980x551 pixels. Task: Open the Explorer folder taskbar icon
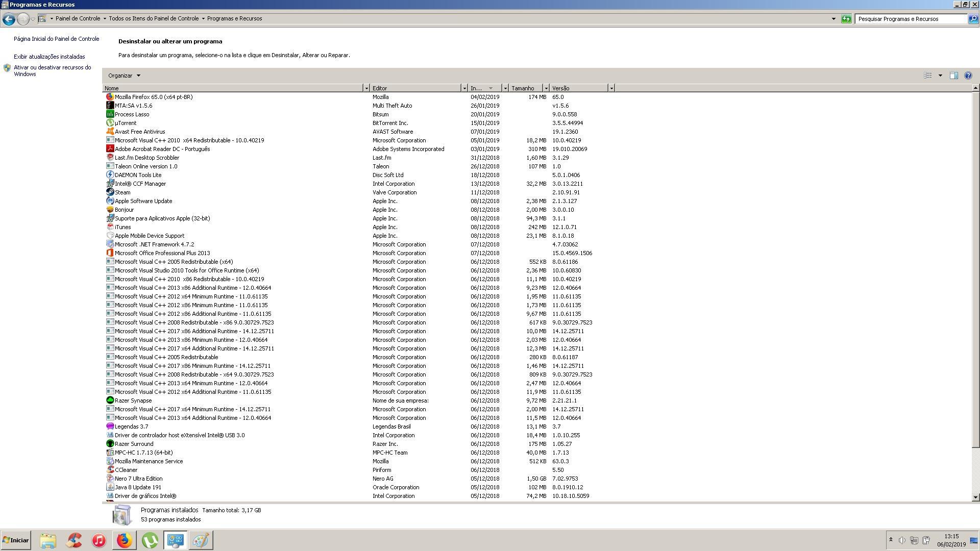tap(48, 540)
